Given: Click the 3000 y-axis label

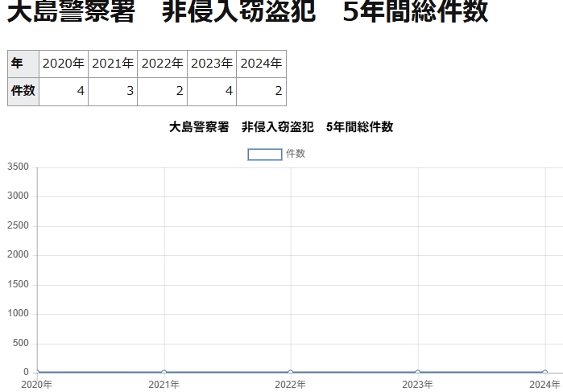Looking at the screenshot, I should (x=18, y=196).
